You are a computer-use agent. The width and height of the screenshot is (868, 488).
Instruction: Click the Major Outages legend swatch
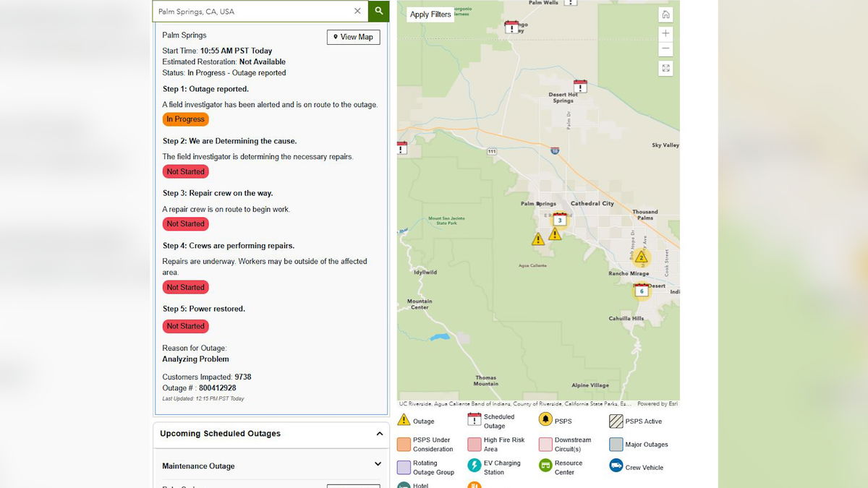click(x=616, y=444)
